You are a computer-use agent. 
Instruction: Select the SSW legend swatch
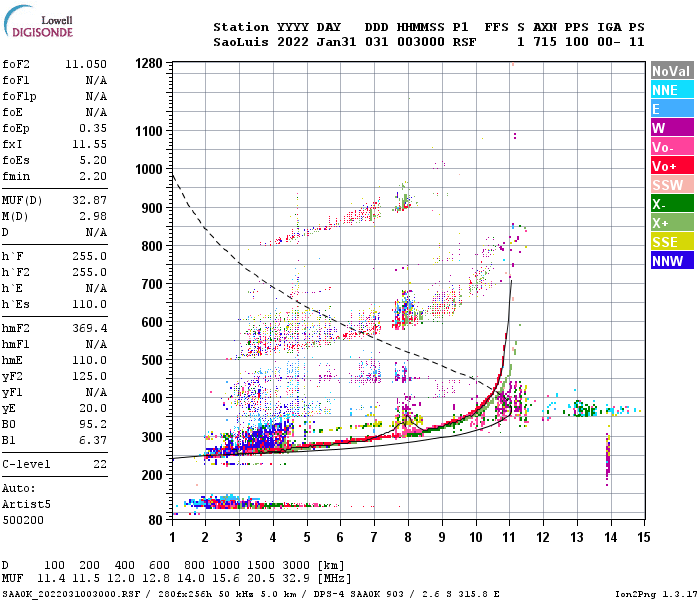672,185
